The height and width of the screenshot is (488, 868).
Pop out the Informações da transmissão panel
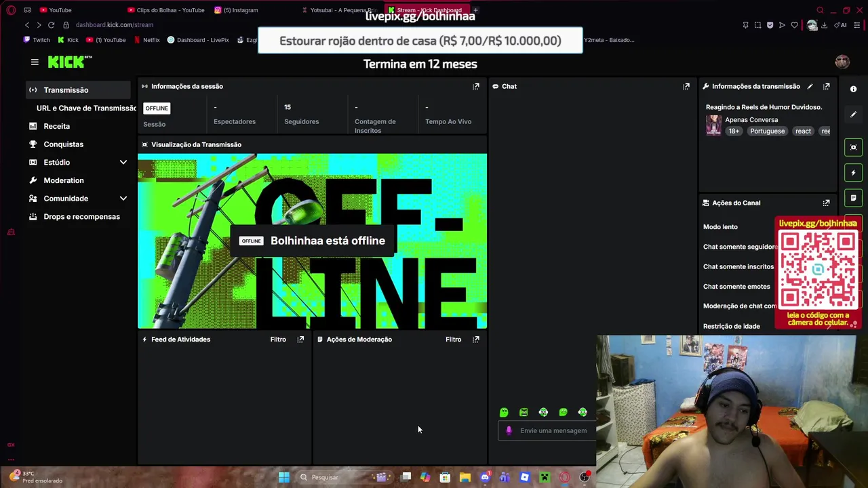826,86
